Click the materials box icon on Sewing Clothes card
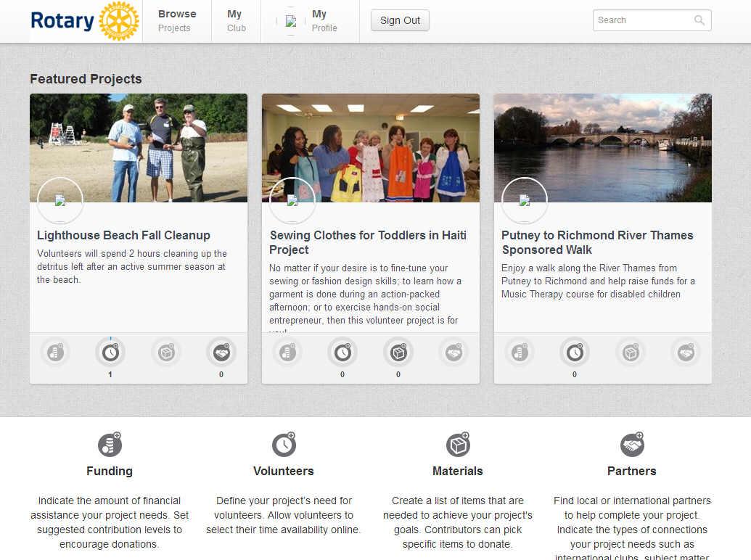The width and height of the screenshot is (751, 560). coord(398,353)
